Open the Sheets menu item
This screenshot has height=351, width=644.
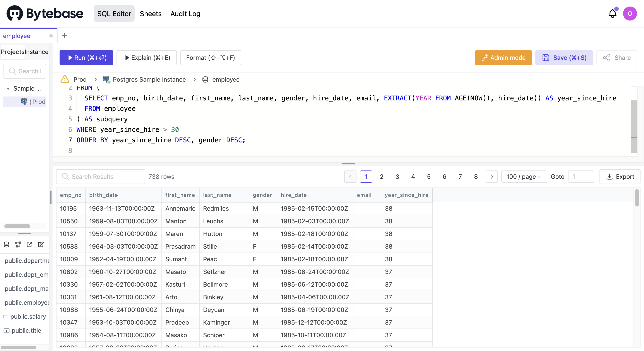point(151,14)
